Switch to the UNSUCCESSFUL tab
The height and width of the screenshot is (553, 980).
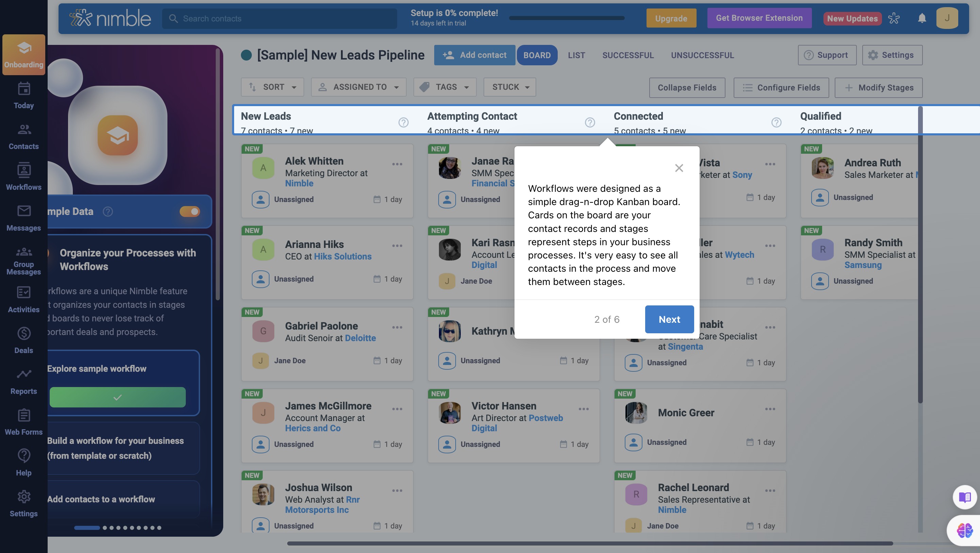pos(702,55)
